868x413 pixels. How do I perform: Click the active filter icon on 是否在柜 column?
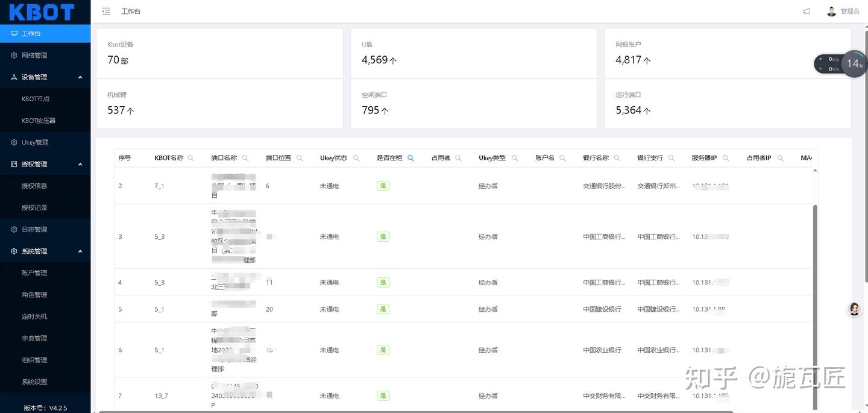(410, 157)
